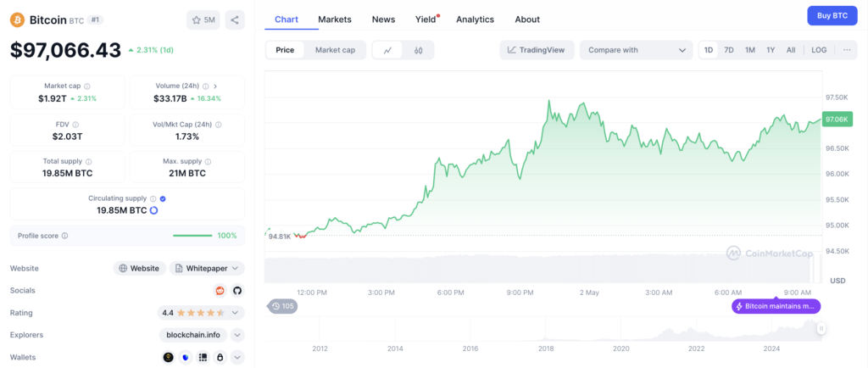Open the About tab
Image resolution: width=868 pixels, height=368 pixels.
click(527, 20)
